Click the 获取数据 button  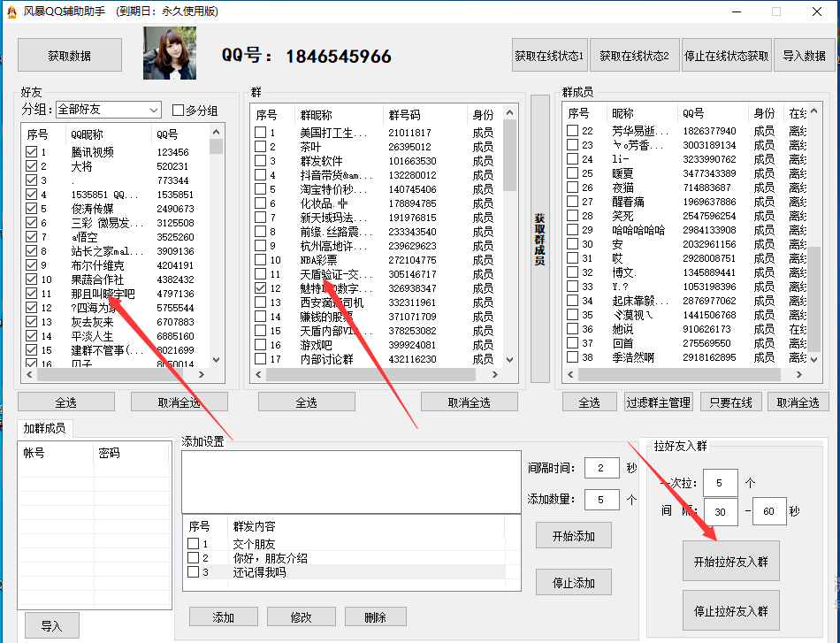tap(70, 55)
